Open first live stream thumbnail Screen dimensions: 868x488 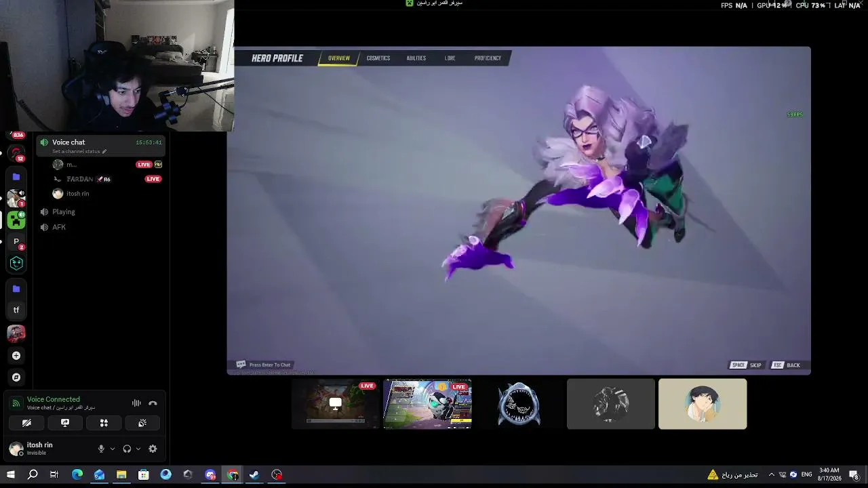tap(336, 404)
